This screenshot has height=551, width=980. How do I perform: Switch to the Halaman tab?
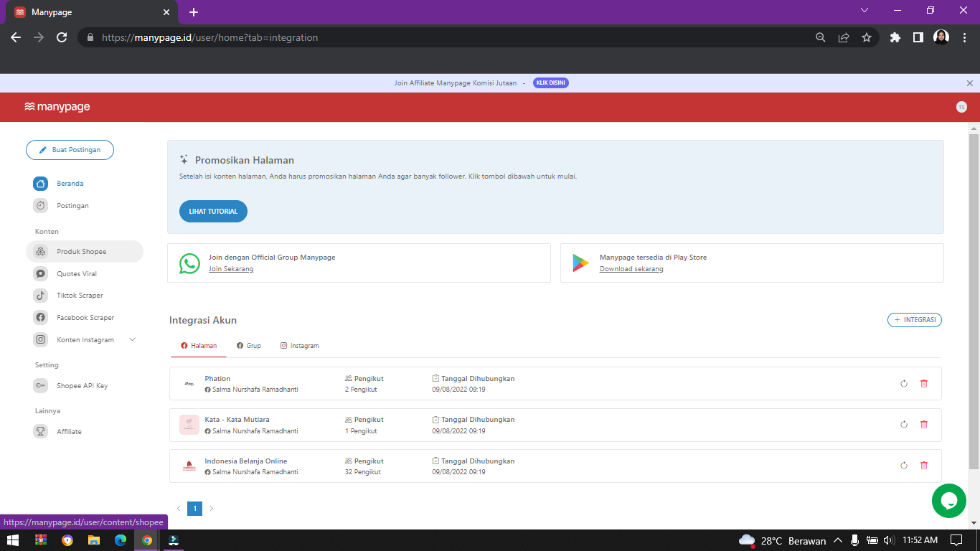pos(199,346)
